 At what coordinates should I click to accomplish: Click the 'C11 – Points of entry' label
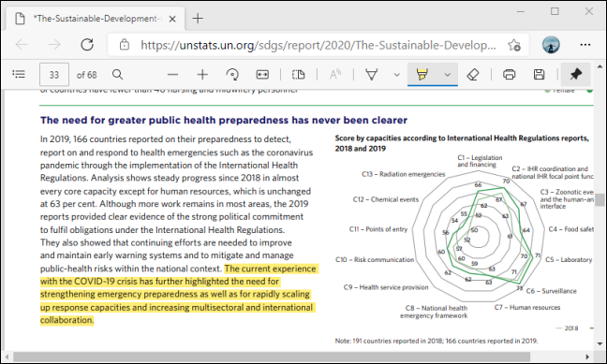(378, 229)
